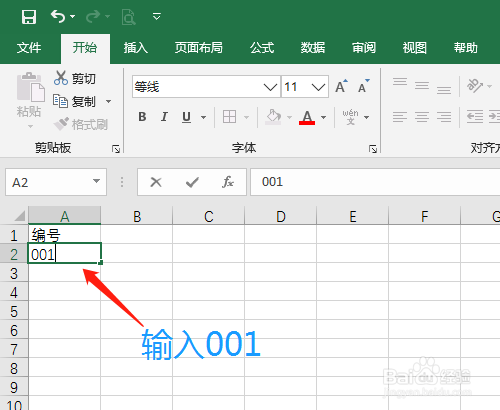
Task: Open the fill color dropdown arrow
Action: click(x=289, y=117)
